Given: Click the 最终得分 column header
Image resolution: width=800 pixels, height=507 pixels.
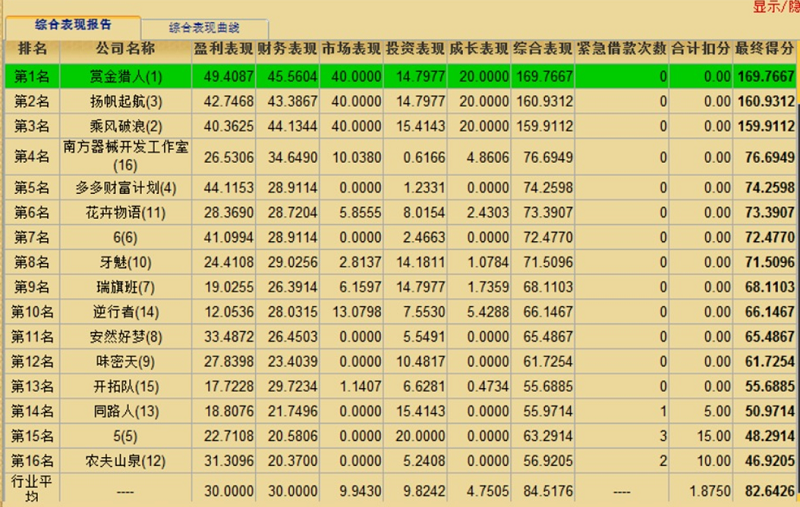Looking at the screenshot, I should pos(765,48).
